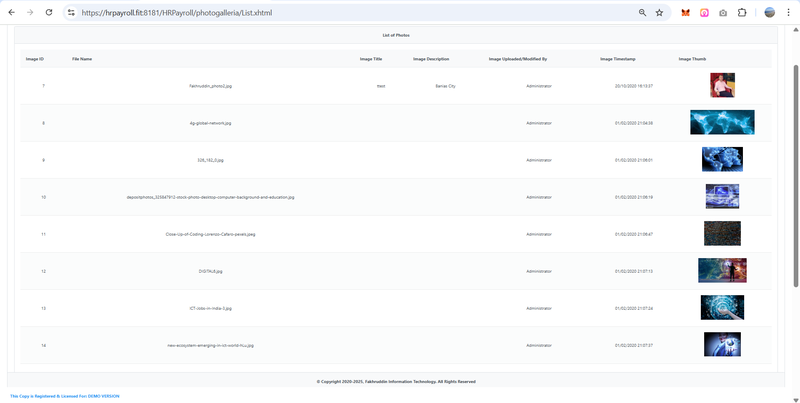Click the ICT-Jobs-in-India-2.jpg thumbnail
The image size is (800, 403).
pos(722,307)
